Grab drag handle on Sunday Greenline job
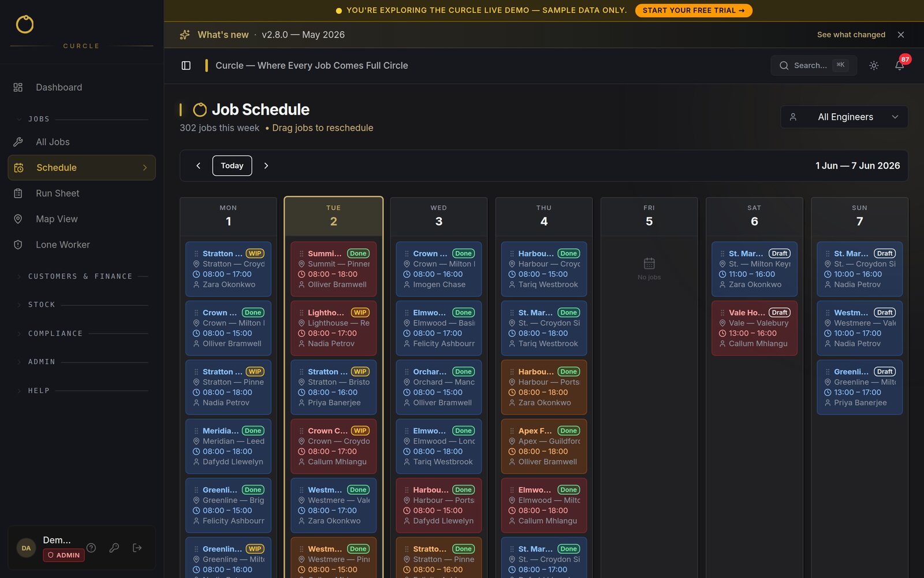Screen dimensions: 924x578 (x=828, y=372)
